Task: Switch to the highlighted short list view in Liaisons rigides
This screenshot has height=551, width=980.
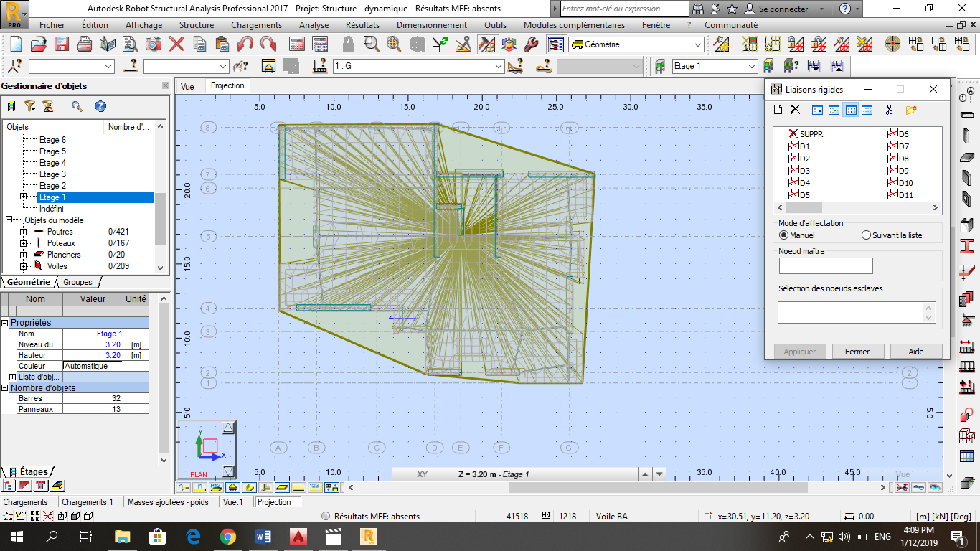Action: click(850, 110)
